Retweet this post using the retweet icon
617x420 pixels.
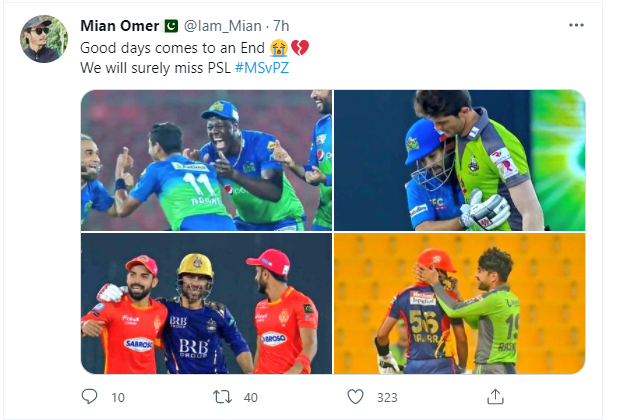coord(223,397)
